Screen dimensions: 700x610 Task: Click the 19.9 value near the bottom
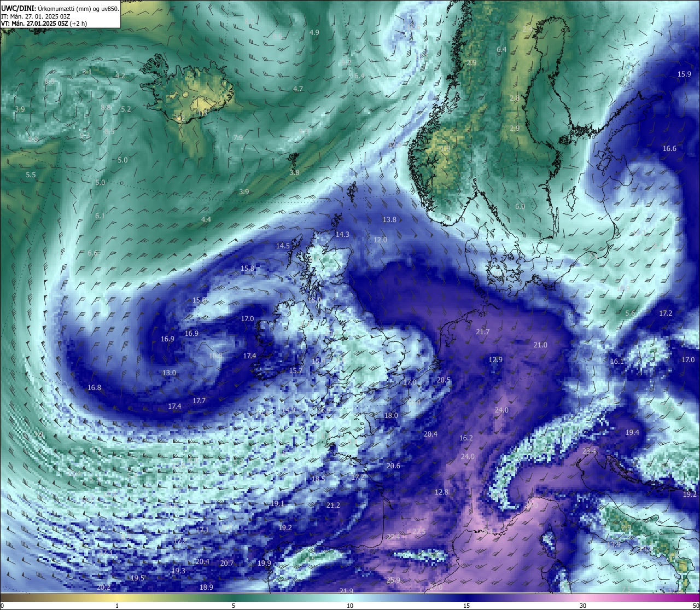click(x=264, y=563)
